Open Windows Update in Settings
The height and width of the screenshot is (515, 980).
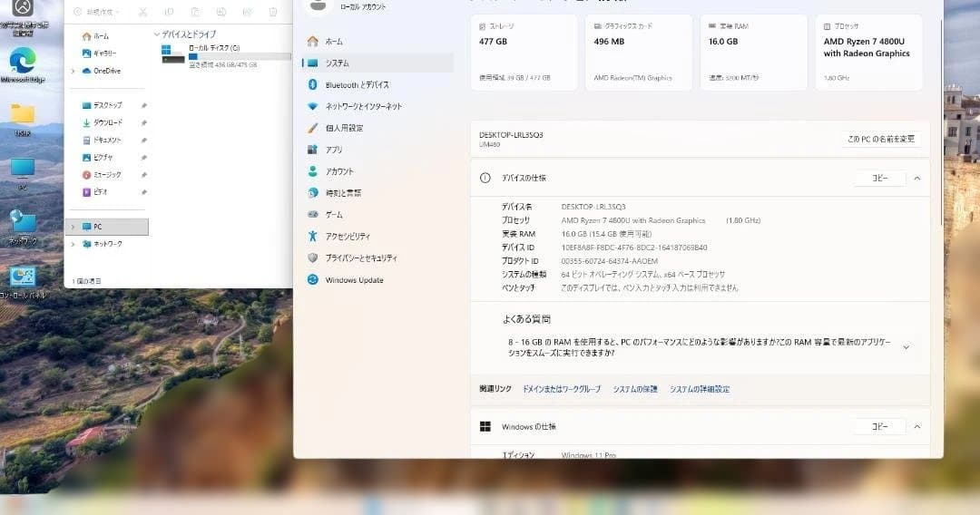point(377,280)
